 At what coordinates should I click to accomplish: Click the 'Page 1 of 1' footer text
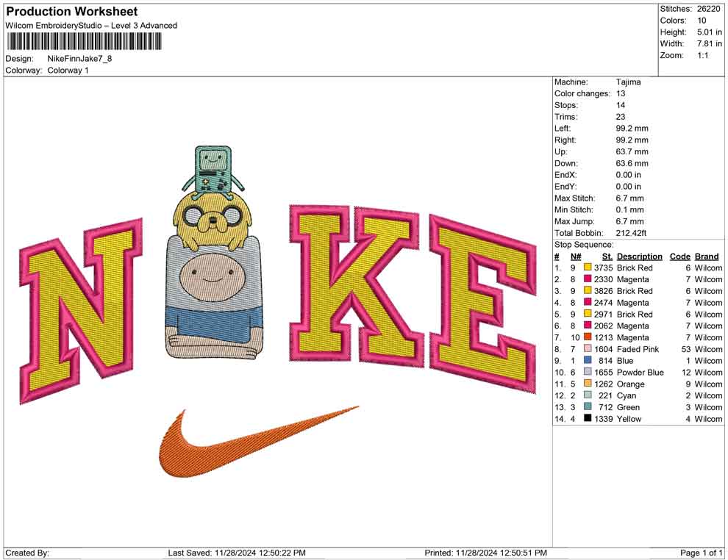(x=701, y=553)
